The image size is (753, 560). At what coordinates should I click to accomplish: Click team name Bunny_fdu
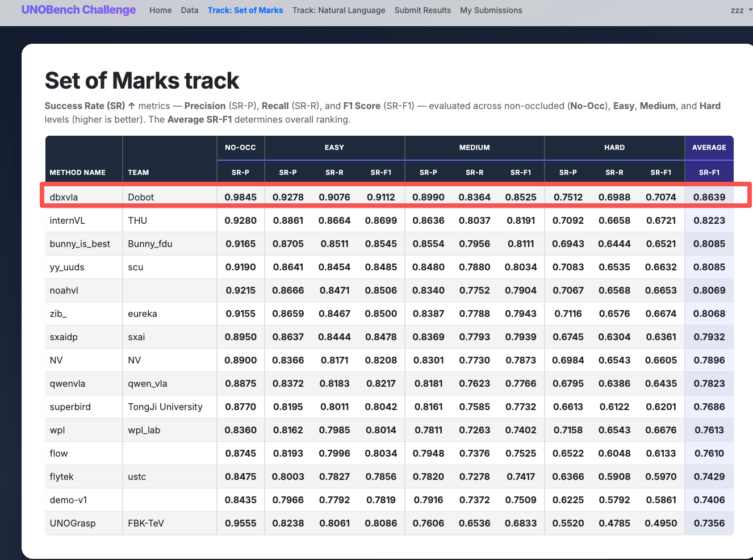tap(150, 244)
